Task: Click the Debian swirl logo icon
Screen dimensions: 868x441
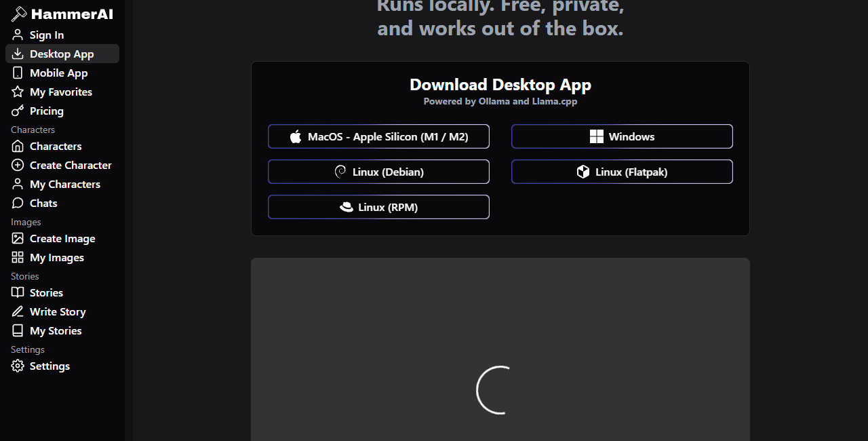Action: [340, 172]
